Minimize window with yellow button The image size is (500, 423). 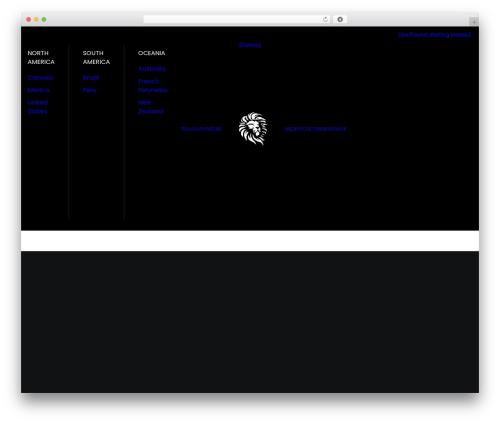(36, 19)
